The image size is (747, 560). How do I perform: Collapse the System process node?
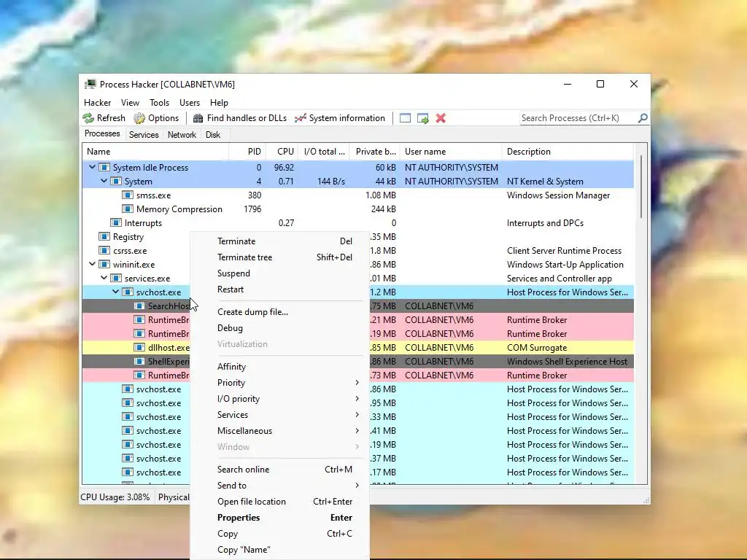point(104,181)
